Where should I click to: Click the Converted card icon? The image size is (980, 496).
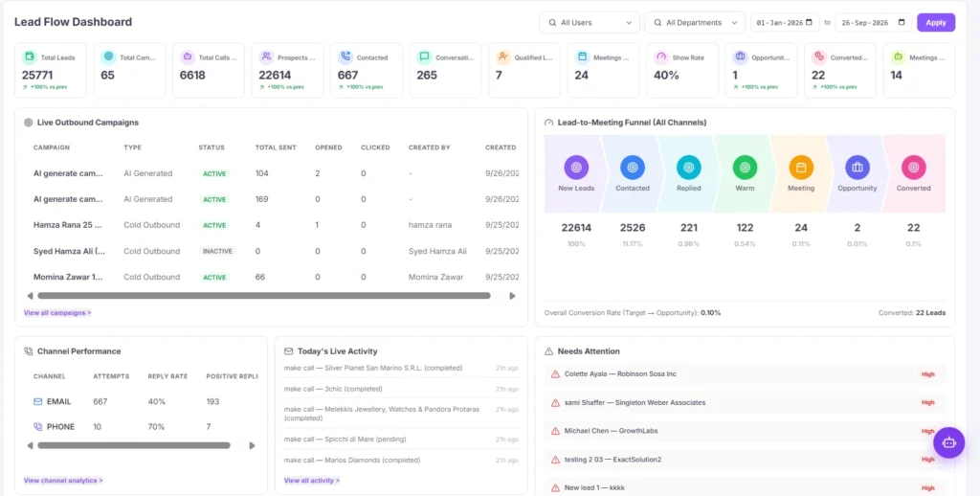pos(819,56)
